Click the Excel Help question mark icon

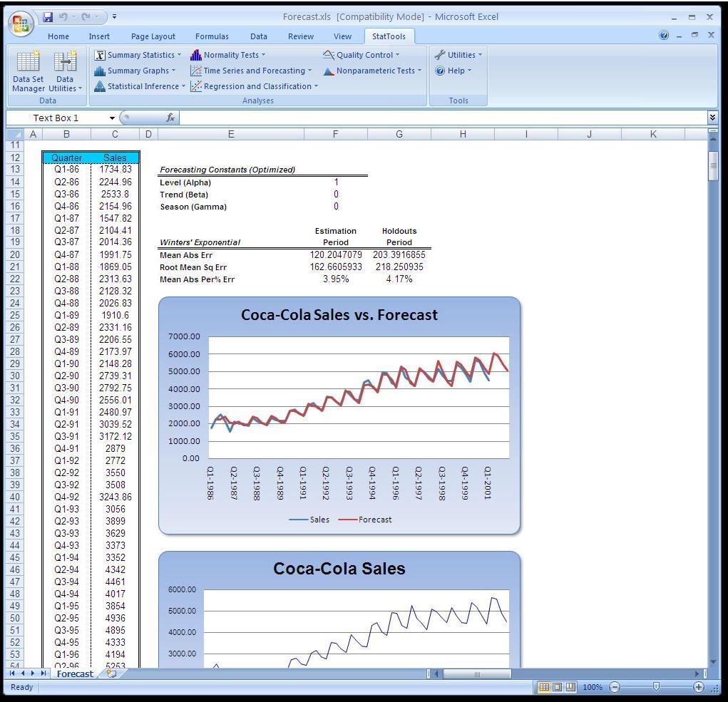664,35
